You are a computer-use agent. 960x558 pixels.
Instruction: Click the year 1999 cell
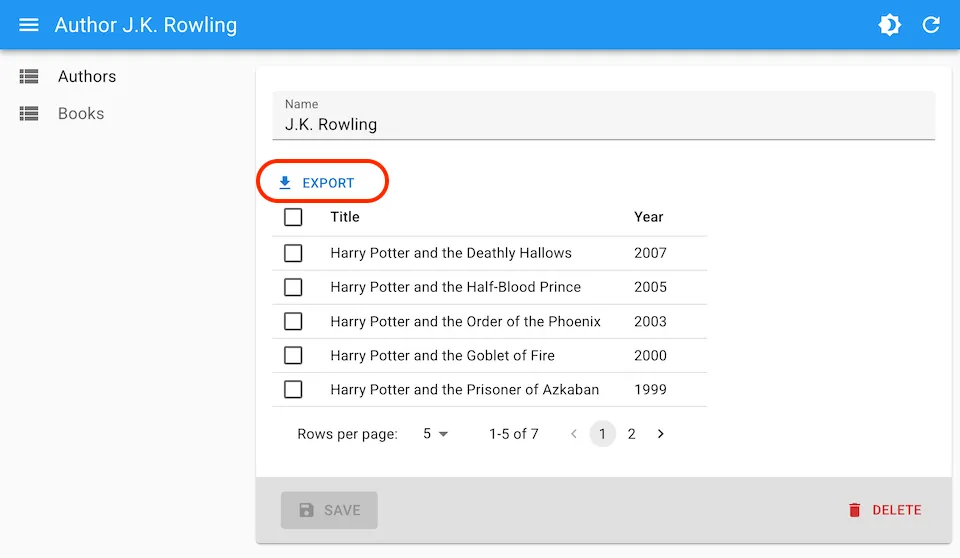(650, 390)
